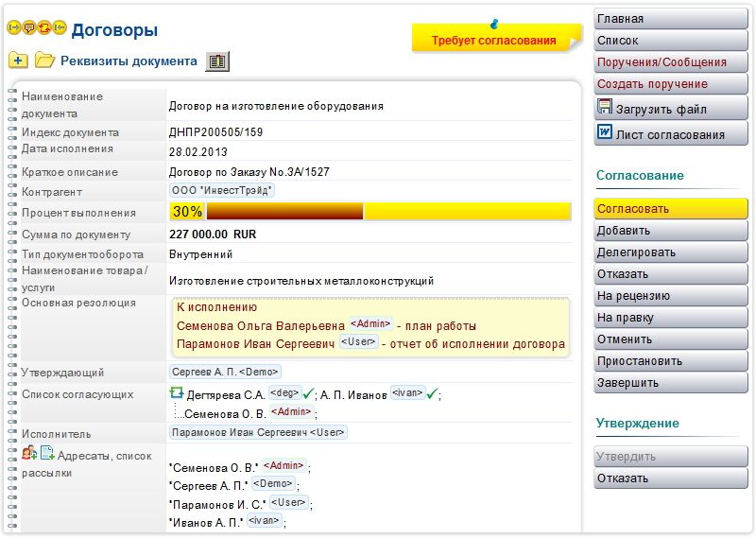The image size is (756, 539).
Task: Open Лист согласования
Action: click(671, 133)
